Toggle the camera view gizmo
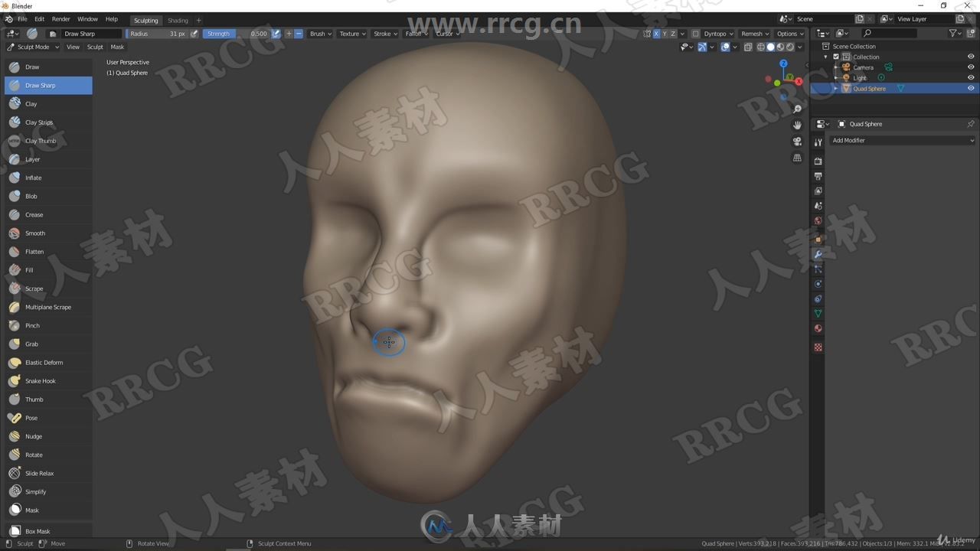The height and width of the screenshot is (551, 980). coord(797,142)
